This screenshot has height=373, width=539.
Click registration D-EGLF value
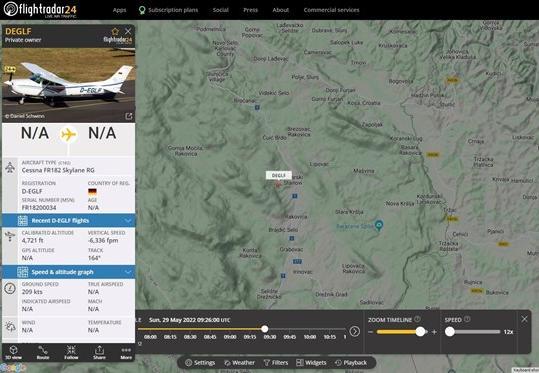pyautogui.click(x=32, y=191)
